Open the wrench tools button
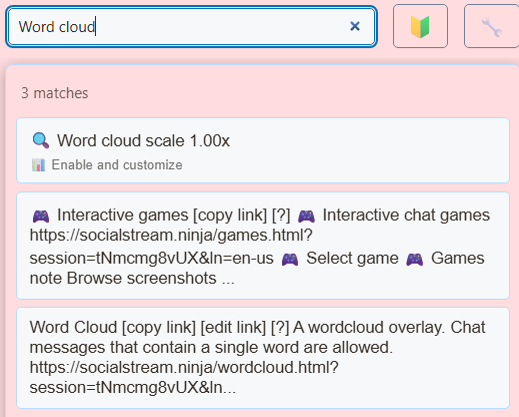This screenshot has height=417, width=519. tap(492, 26)
